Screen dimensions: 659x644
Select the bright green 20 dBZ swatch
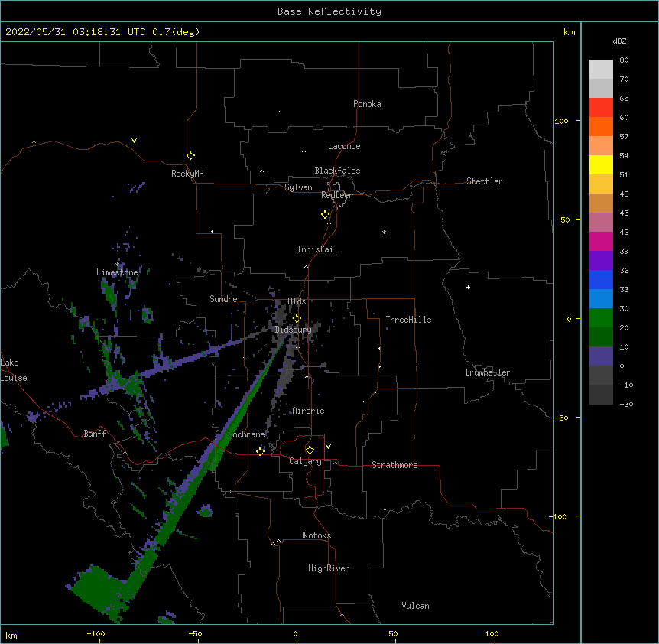[601, 318]
